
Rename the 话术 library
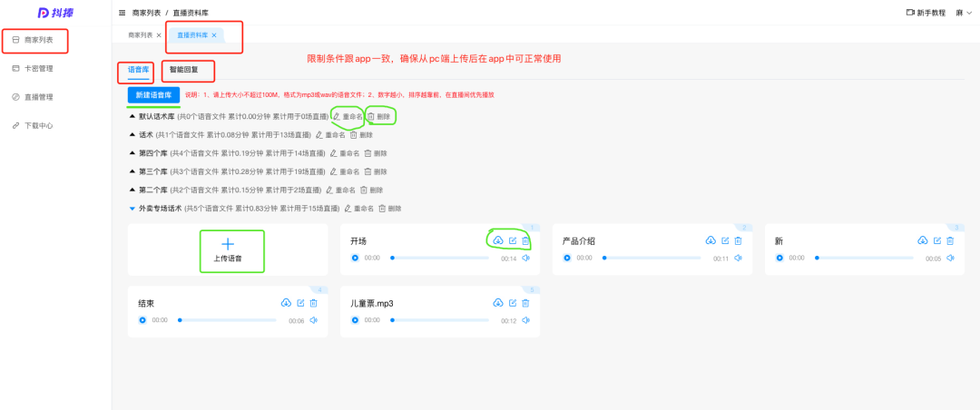click(x=330, y=134)
